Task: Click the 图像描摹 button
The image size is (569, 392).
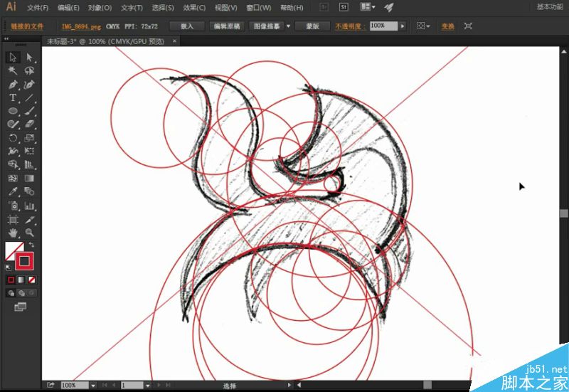Action: coord(267,26)
